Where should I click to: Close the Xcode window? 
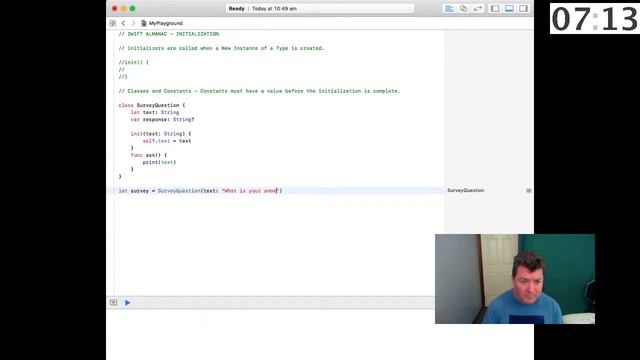(115, 9)
